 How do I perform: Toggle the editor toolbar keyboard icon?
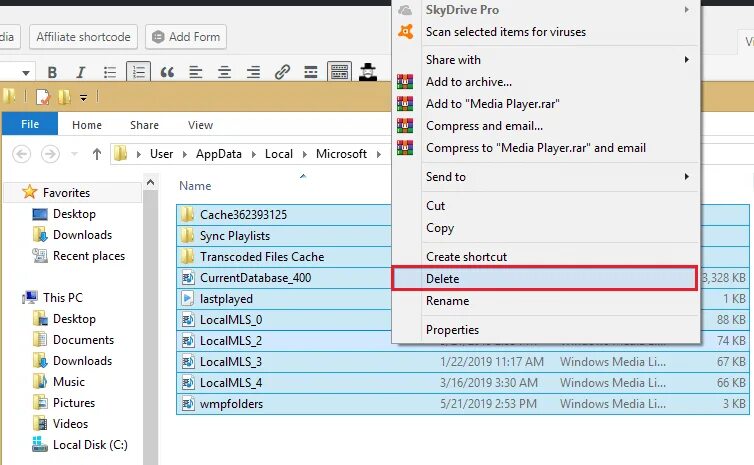tap(339, 73)
